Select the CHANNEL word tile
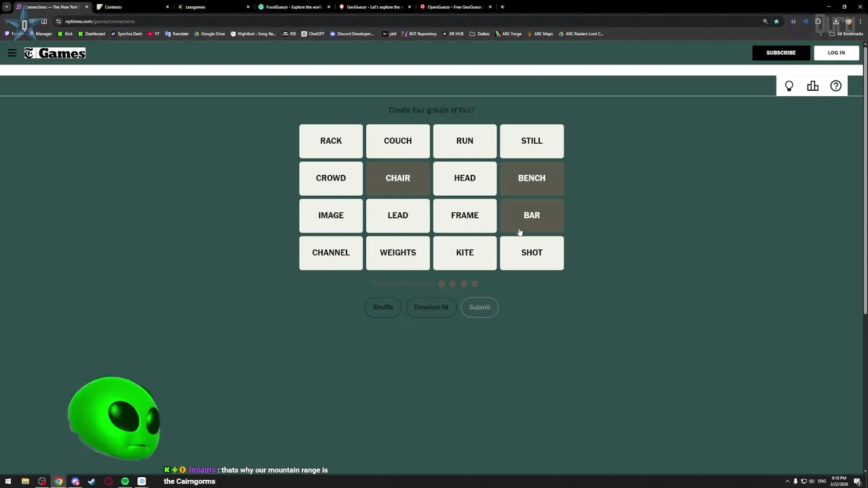 pos(331,253)
